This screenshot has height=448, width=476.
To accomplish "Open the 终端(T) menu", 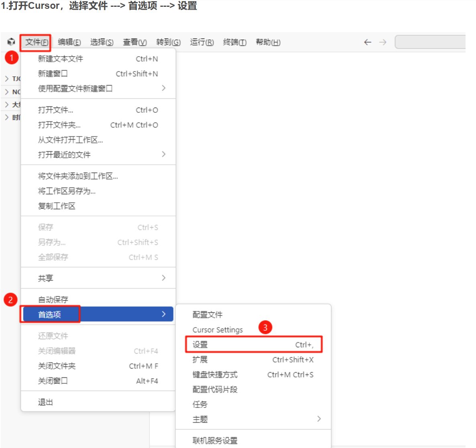I will coord(235,42).
